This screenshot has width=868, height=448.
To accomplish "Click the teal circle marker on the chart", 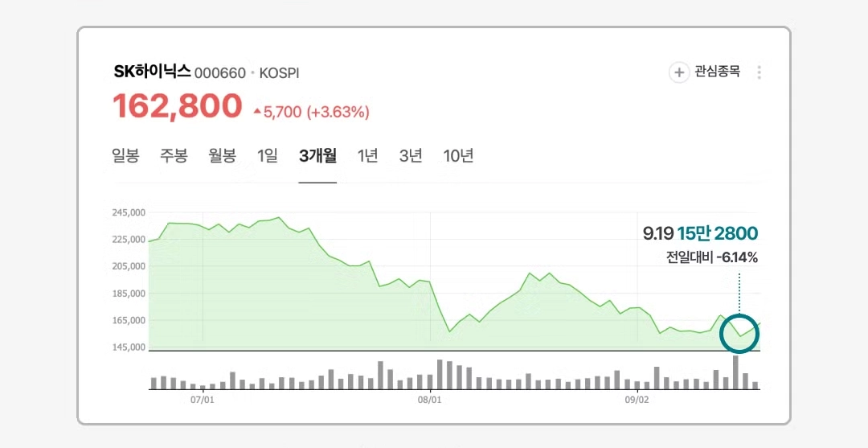I will (x=739, y=333).
